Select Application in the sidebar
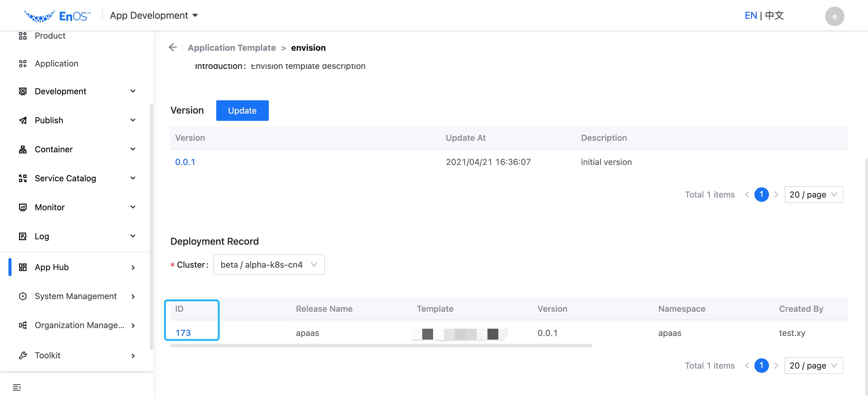This screenshot has height=400, width=868. (56, 64)
